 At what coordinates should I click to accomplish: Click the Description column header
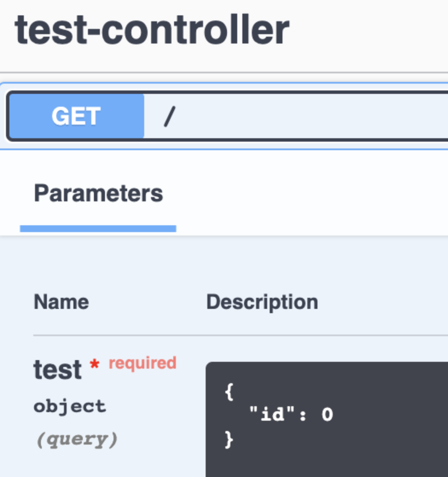coord(262,302)
